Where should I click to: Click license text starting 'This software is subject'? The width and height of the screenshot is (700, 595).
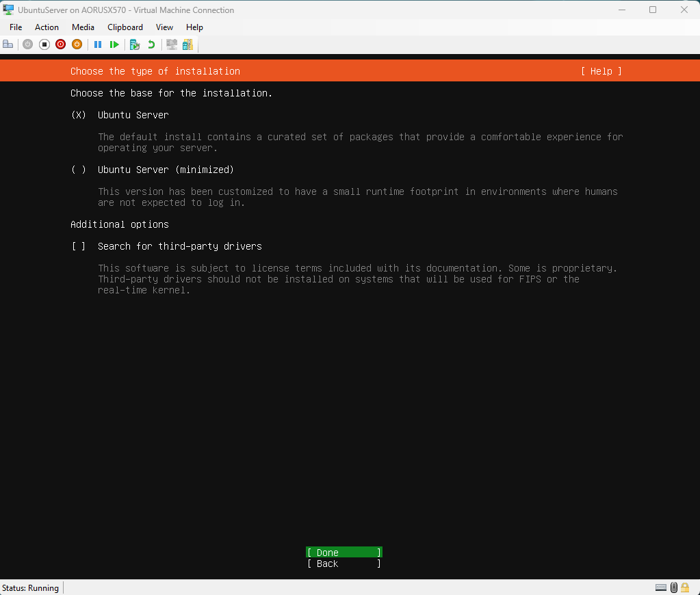tap(357, 279)
